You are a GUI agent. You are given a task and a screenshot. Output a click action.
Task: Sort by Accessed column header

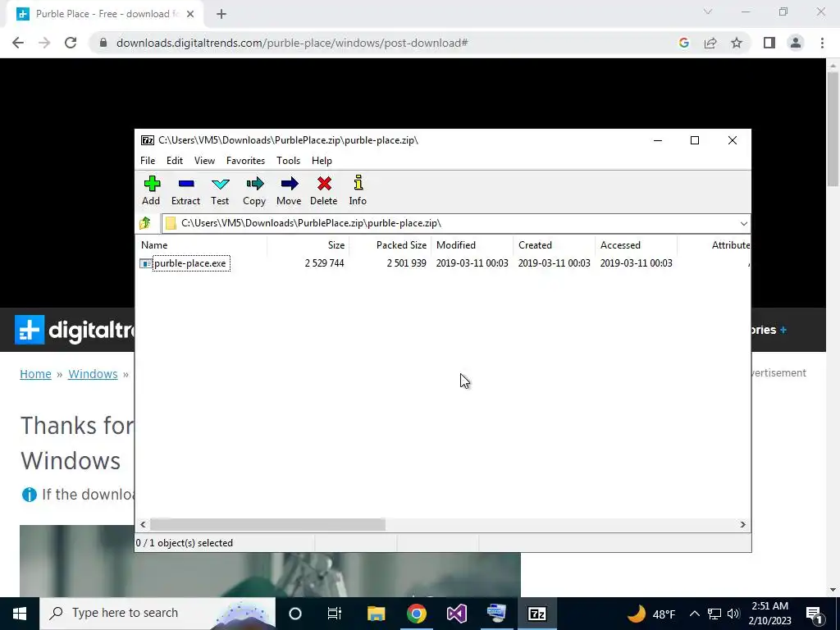[636, 245]
